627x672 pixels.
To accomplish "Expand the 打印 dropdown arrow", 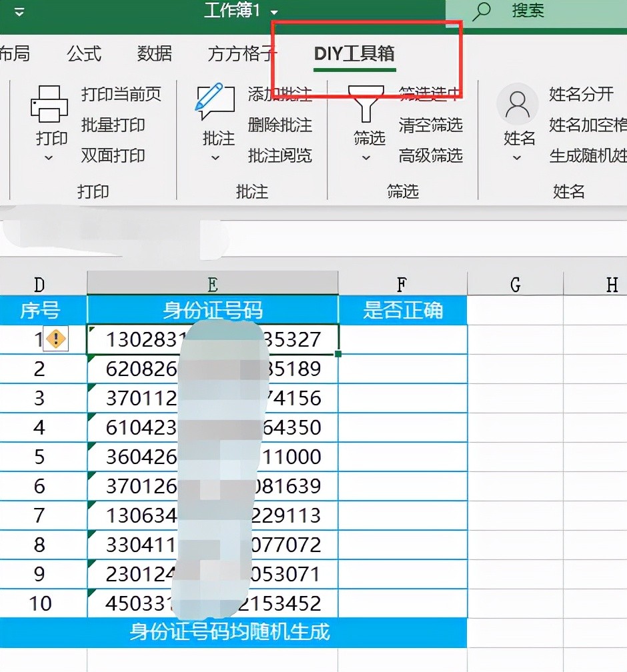I will click(x=48, y=158).
